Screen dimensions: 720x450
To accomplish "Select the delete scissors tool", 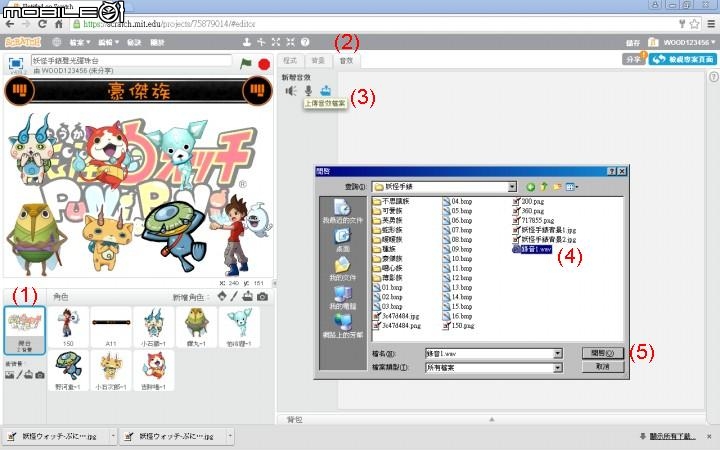I will (261, 42).
